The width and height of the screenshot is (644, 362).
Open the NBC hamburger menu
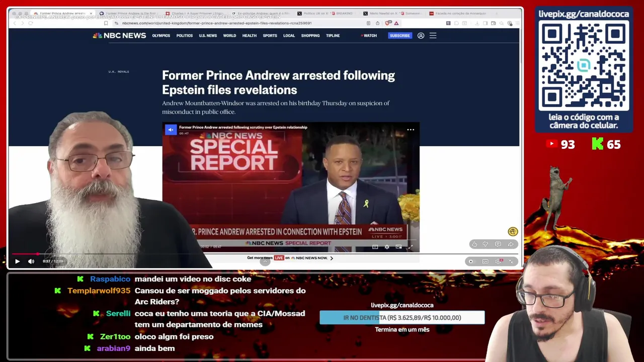point(433,36)
